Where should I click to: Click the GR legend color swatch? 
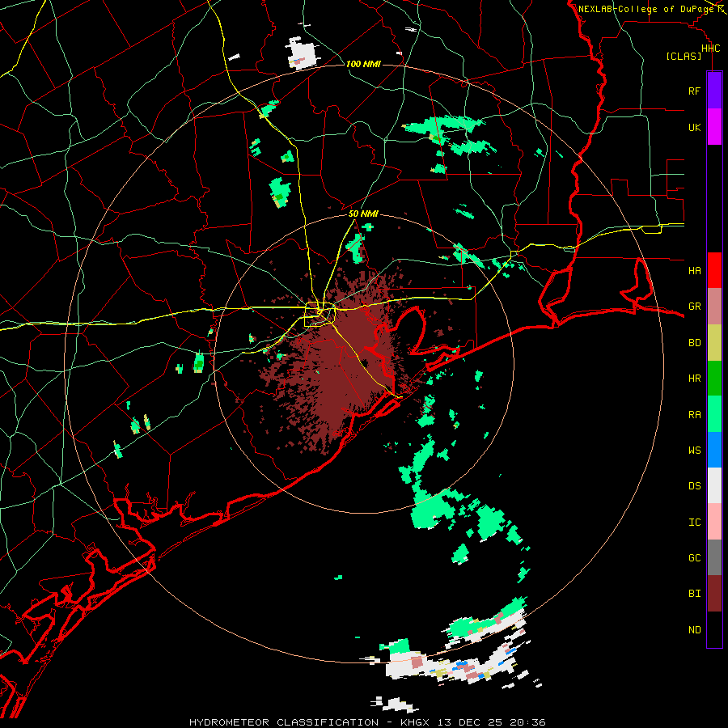point(714,307)
